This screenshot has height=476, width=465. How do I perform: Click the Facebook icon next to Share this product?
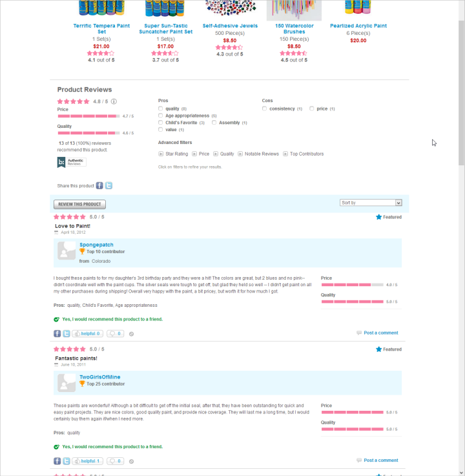[x=99, y=185]
